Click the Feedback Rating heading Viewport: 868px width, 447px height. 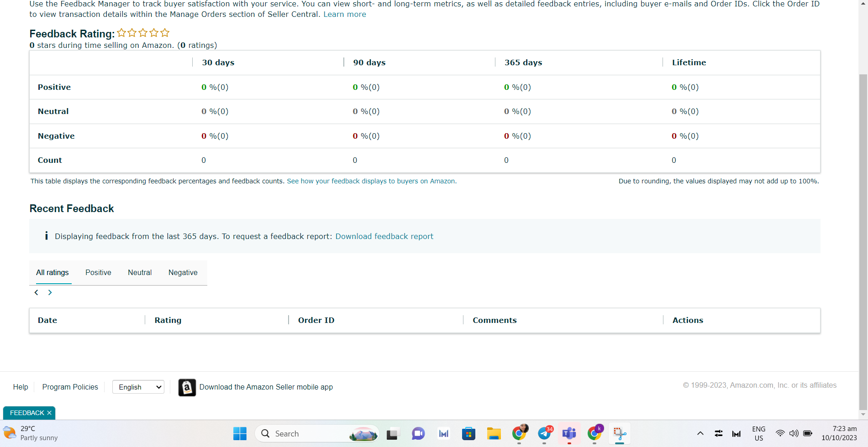[x=72, y=34]
